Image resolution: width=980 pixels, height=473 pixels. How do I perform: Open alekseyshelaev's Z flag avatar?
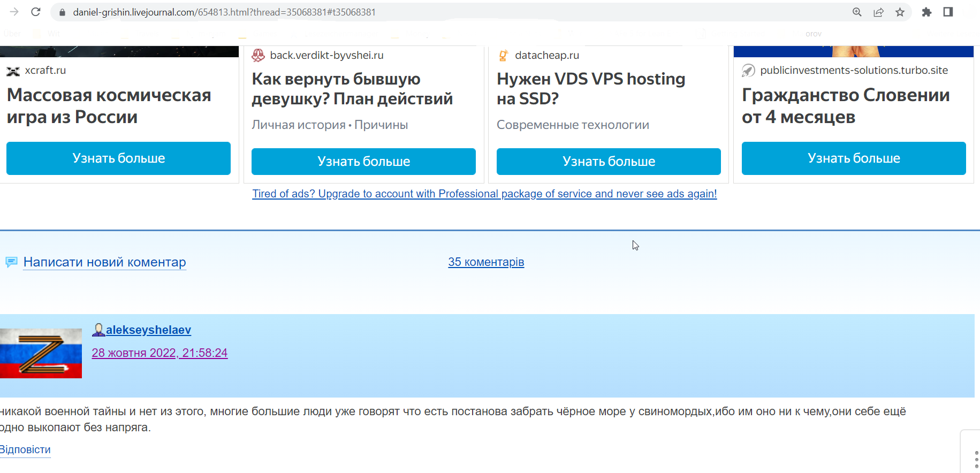(41, 353)
